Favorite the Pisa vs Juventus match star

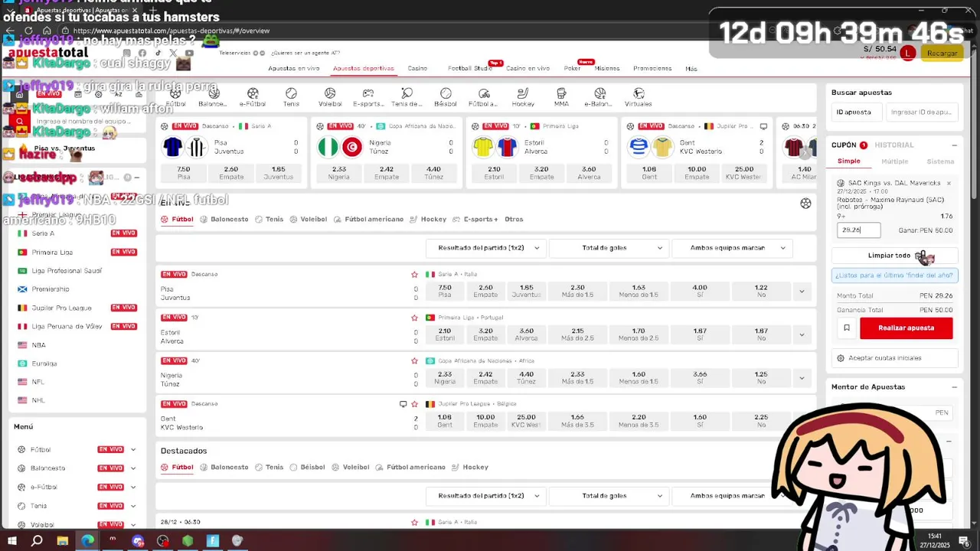click(x=414, y=274)
